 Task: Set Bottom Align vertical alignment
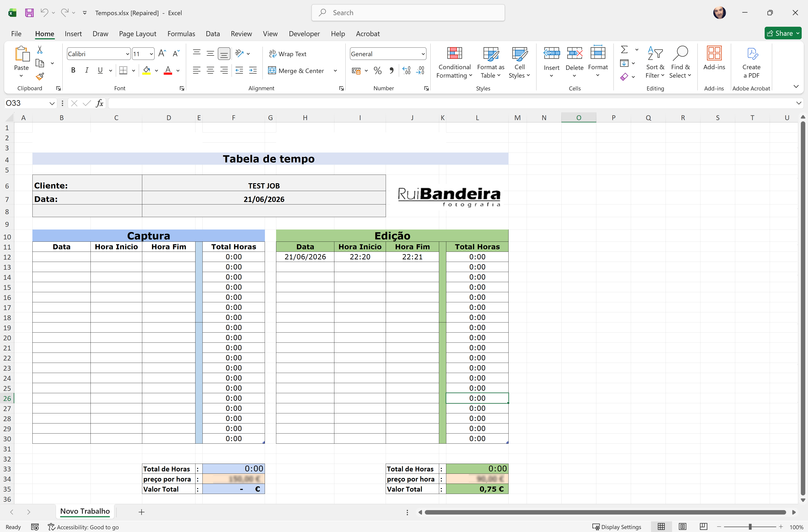coord(224,53)
